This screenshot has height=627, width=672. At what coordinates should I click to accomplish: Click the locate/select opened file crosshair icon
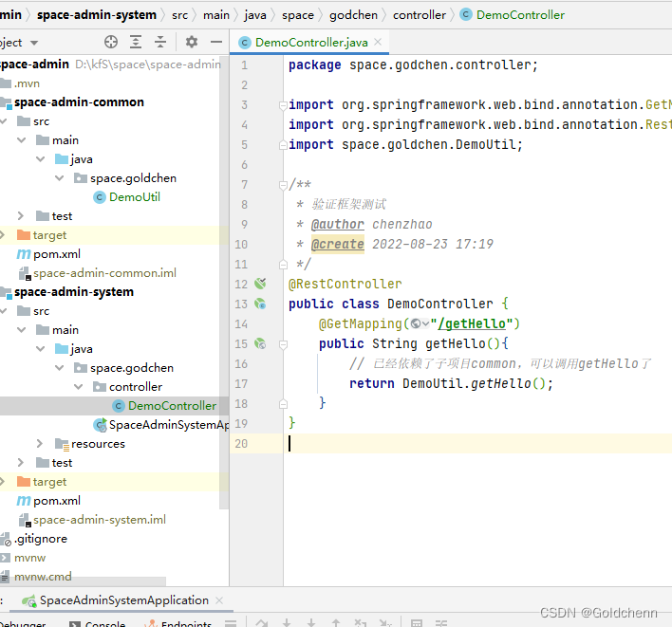[x=111, y=42]
